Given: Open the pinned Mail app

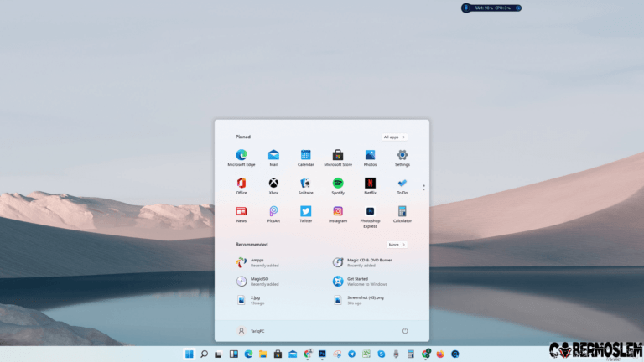Looking at the screenshot, I should (273, 158).
